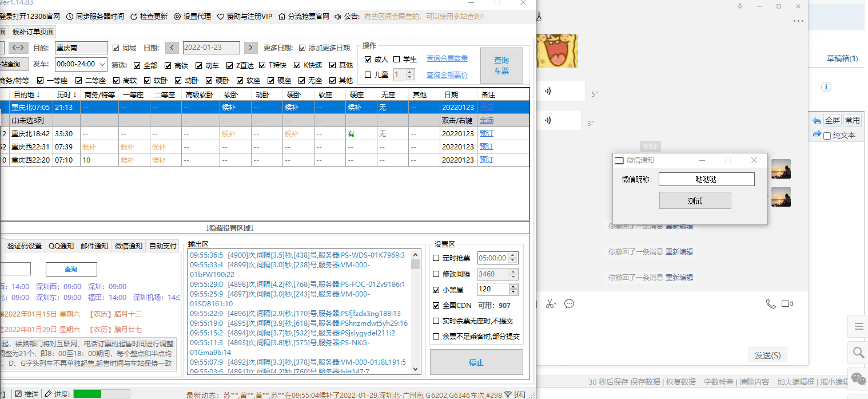Enable the 学生 student checkbox
This screenshot has width=868, height=399.
(x=397, y=60)
